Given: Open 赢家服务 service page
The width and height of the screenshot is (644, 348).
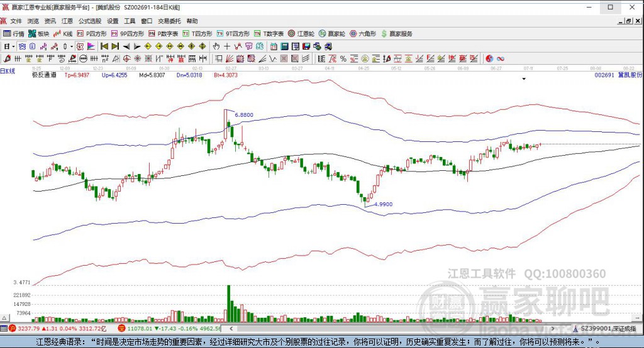Looking at the screenshot, I should (397, 34).
